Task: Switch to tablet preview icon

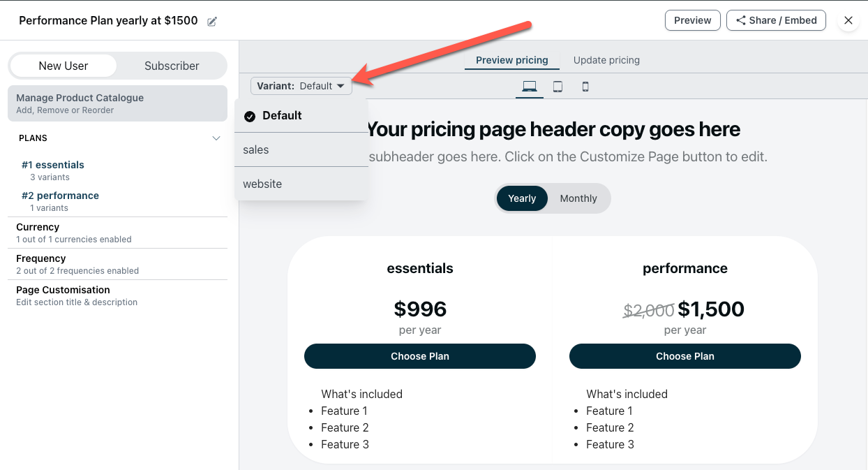Action: pyautogui.click(x=558, y=87)
